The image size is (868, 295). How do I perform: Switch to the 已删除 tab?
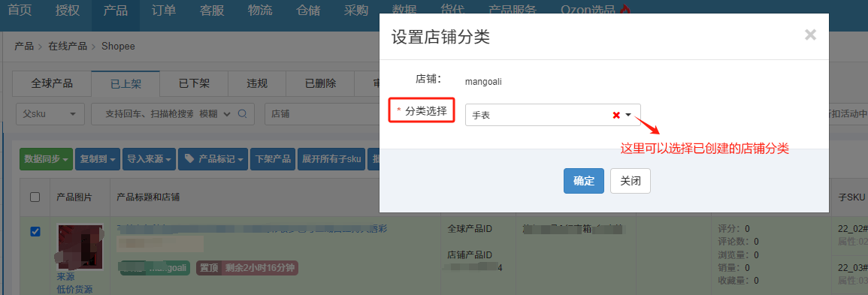(x=320, y=84)
